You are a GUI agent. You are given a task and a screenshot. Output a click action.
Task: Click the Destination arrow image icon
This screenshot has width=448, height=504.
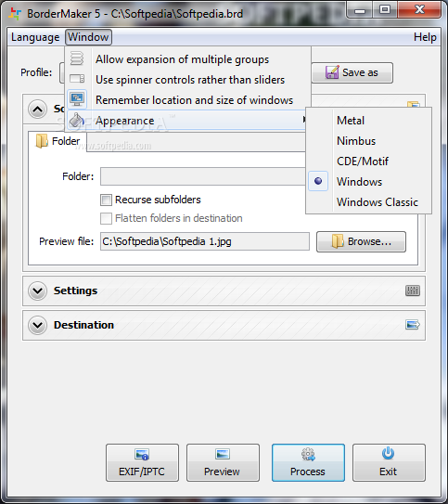(x=413, y=325)
